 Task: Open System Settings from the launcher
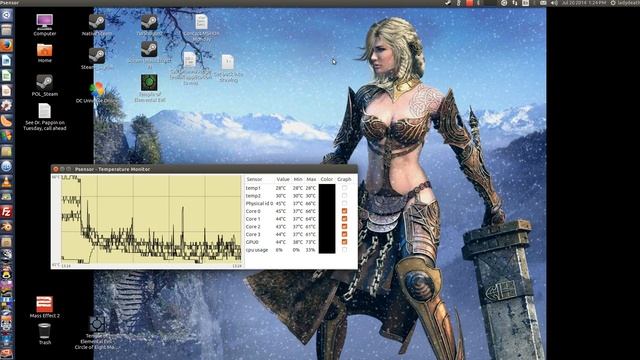point(6,106)
